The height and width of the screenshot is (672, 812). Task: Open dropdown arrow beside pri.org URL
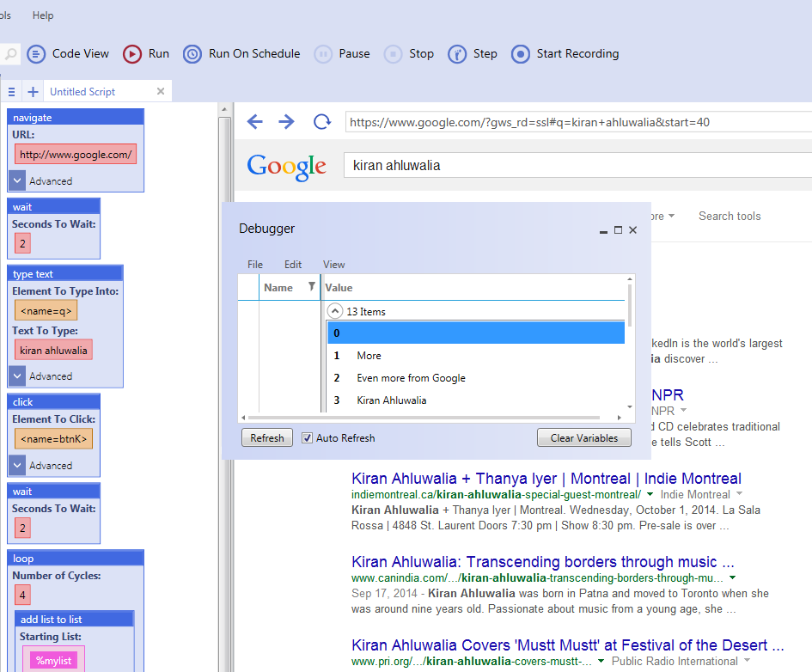(601, 661)
